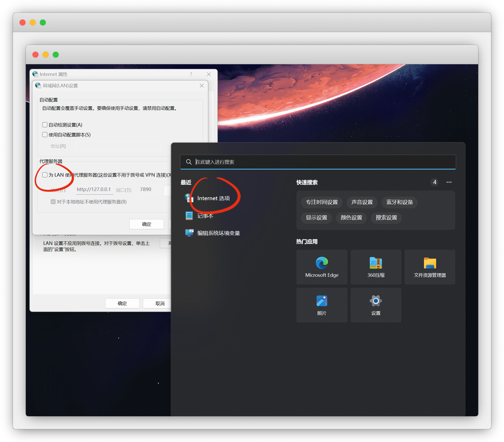Image resolution: width=504 pixels, height=442 pixels.
Task: Open the 设置 gear app
Action: [376, 305]
